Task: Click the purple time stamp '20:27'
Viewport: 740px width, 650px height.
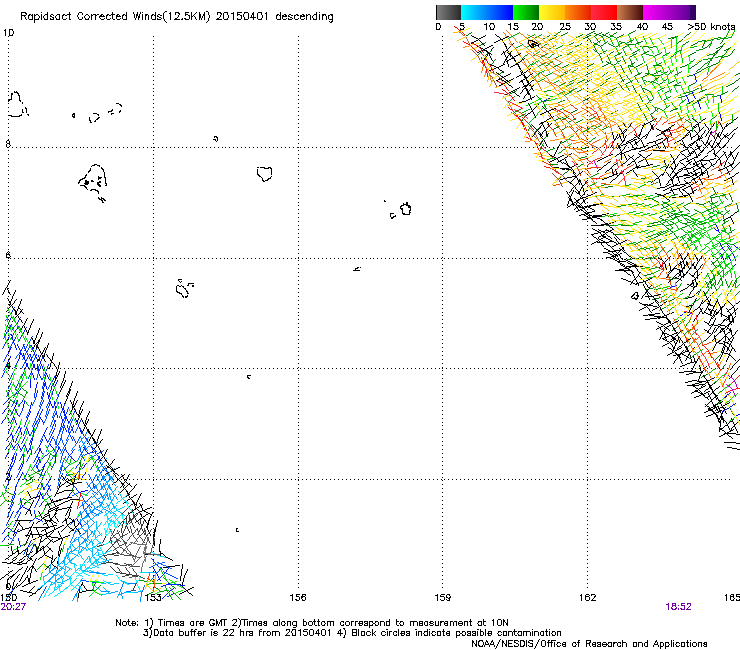Action: pos(13,607)
